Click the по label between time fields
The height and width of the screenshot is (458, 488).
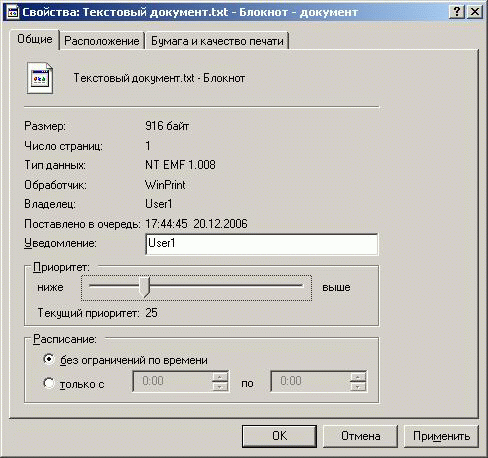point(247,383)
